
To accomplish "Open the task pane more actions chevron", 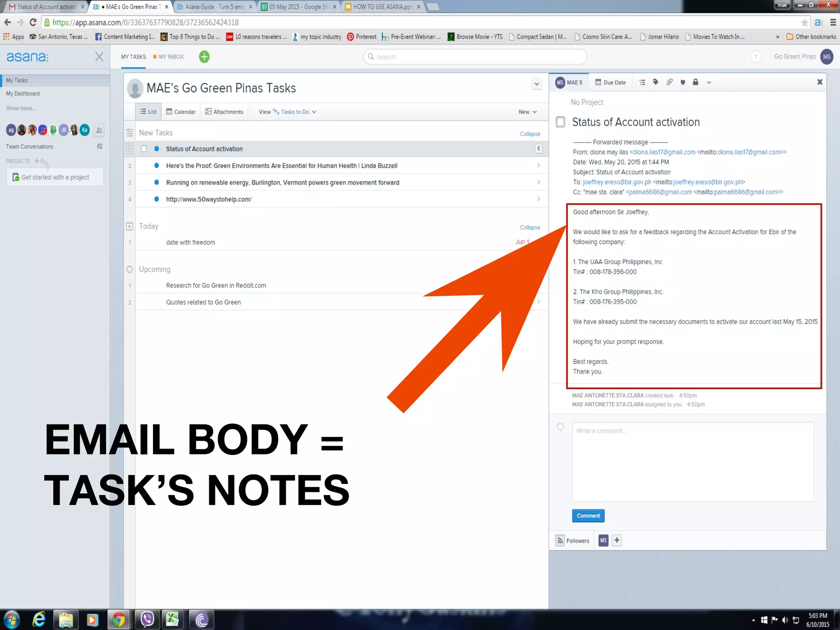I will coord(709,82).
